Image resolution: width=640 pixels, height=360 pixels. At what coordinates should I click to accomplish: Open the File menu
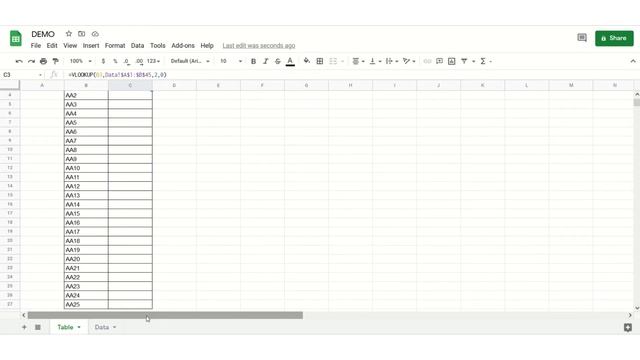pos(36,46)
